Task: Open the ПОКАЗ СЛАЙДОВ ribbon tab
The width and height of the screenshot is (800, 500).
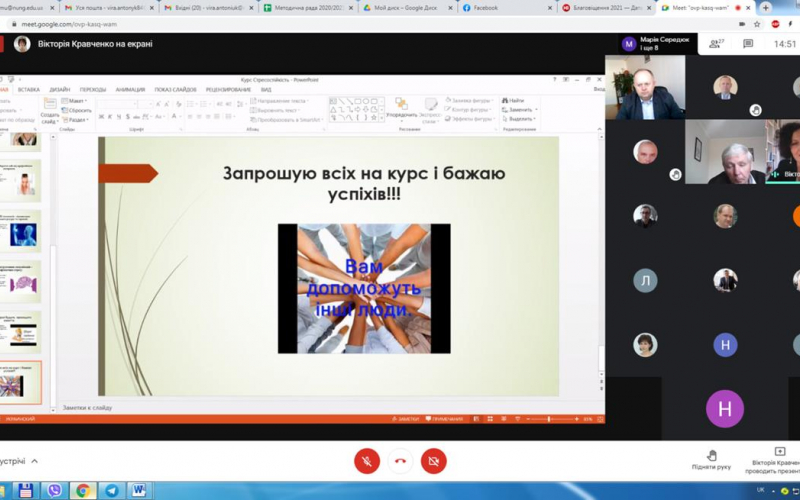Action: (x=175, y=89)
